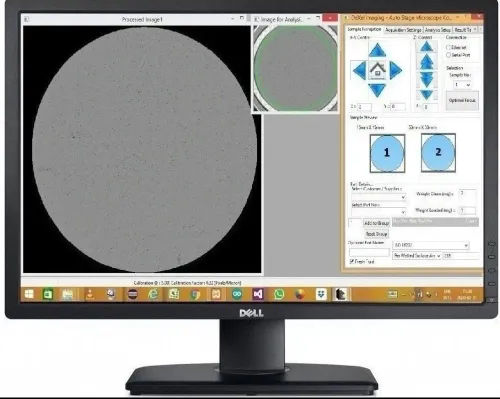Click the Calibration status bar text
The height and width of the screenshot is (399, 500).
187,283
